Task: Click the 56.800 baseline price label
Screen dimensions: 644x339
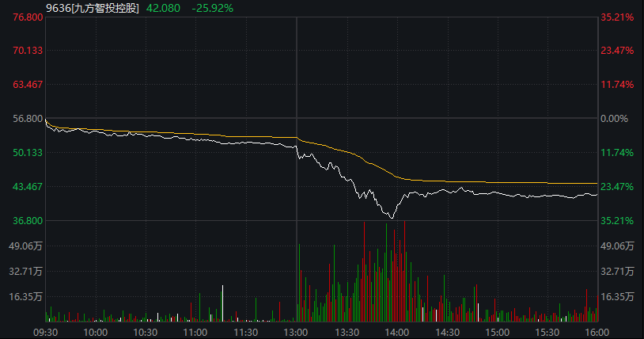Action: pyautogui.click(x=22, y=119)
